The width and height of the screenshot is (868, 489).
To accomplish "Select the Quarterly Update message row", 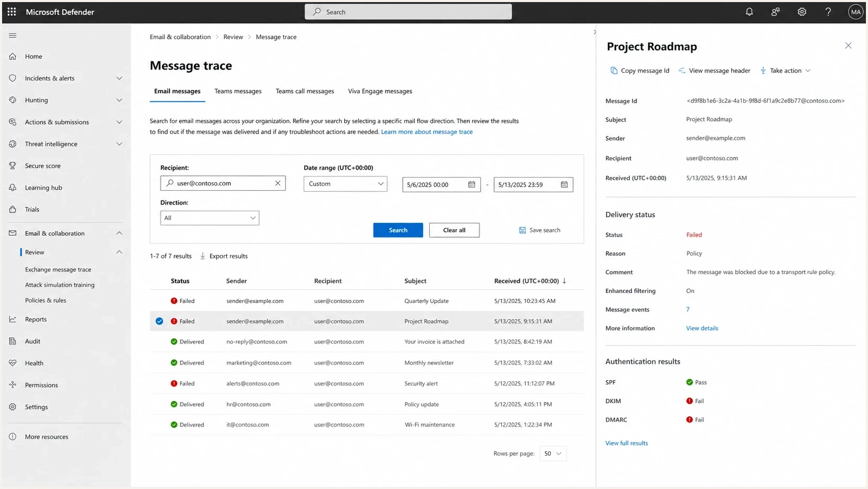I will coord(367,301).
